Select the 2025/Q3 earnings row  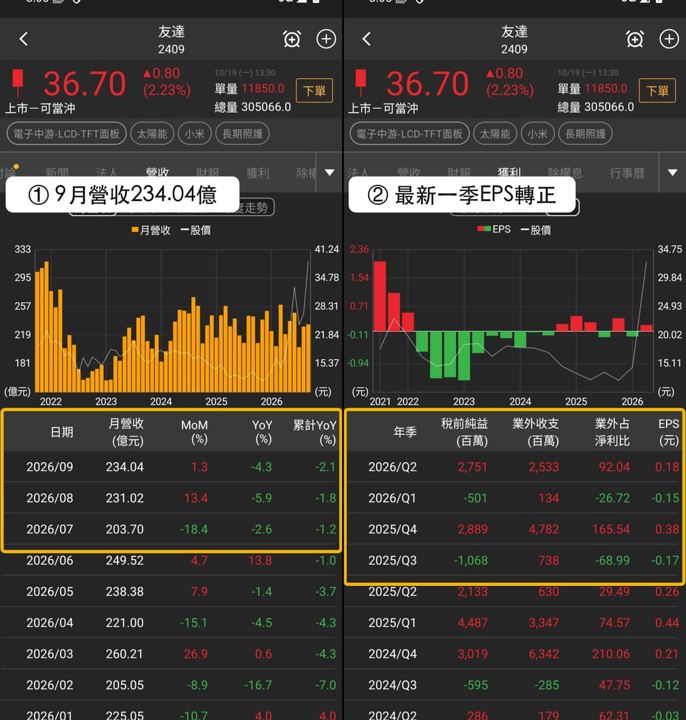[x=514, y=560]
